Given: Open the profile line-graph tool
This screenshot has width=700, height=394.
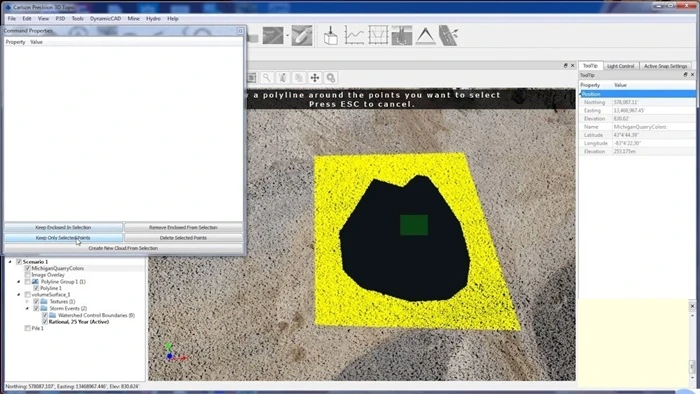Looking at the screenshot, I should [354, 36].
